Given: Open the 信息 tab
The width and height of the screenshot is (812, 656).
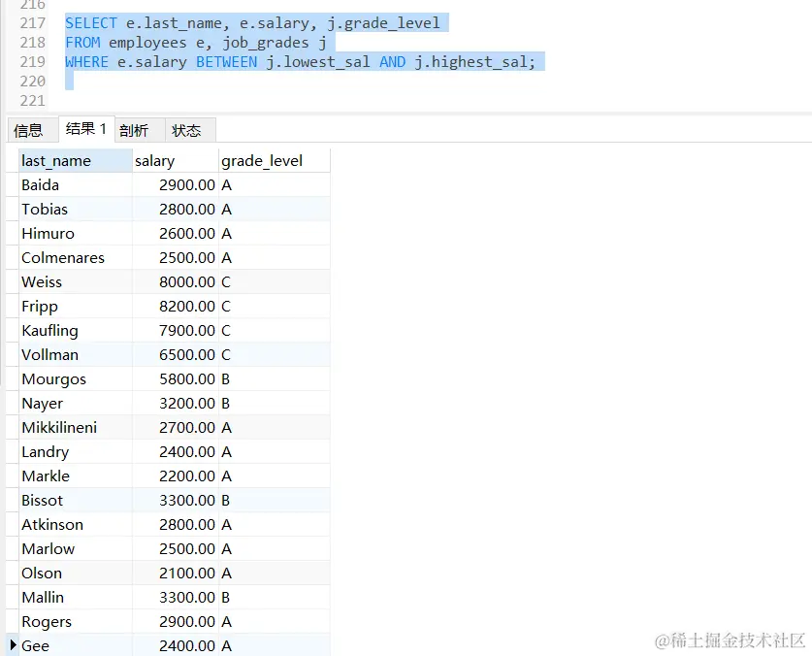Looking at the screenshot, I should 32,130.
